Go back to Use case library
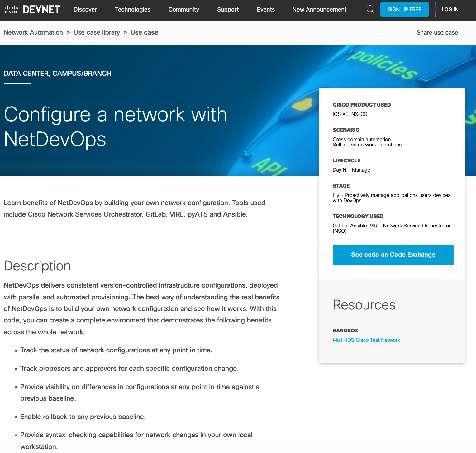 click(x=97, y=33)
